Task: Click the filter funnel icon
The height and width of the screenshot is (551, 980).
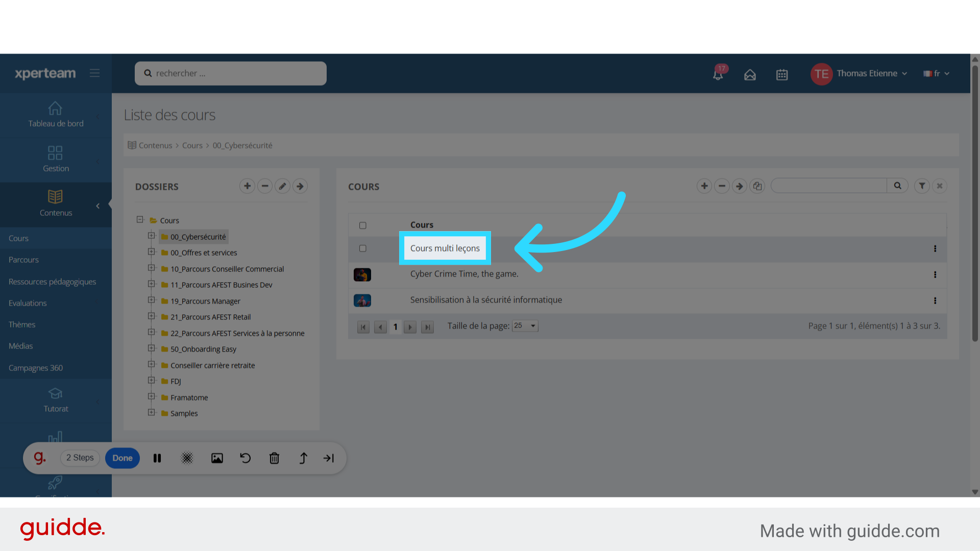Action: click(922, 186)
